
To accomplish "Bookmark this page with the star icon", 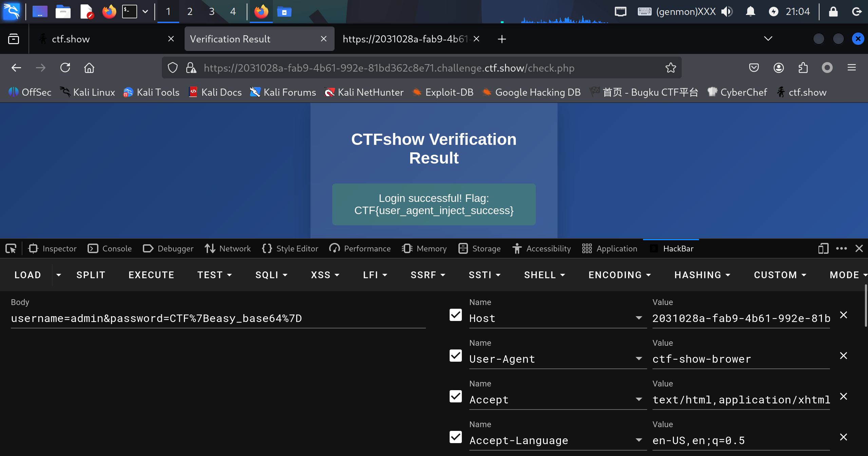I will [x=671, y=68].
